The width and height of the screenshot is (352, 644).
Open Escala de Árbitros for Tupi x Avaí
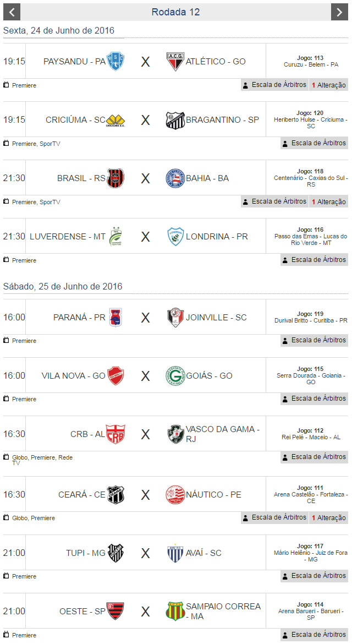point(314,576)
